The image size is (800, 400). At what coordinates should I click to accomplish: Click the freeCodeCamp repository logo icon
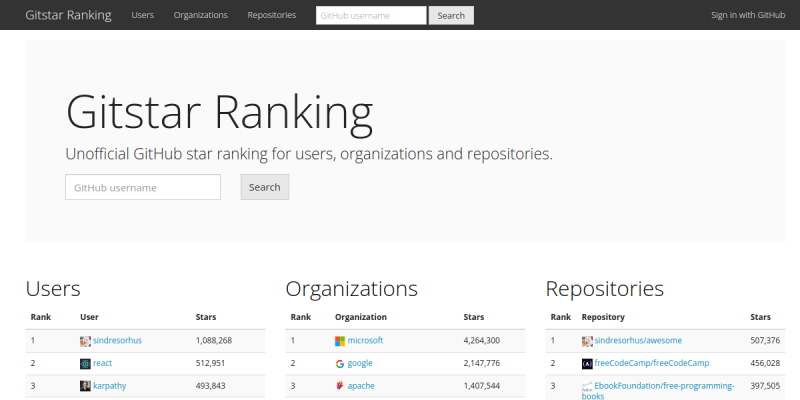(x=587, y=364)
